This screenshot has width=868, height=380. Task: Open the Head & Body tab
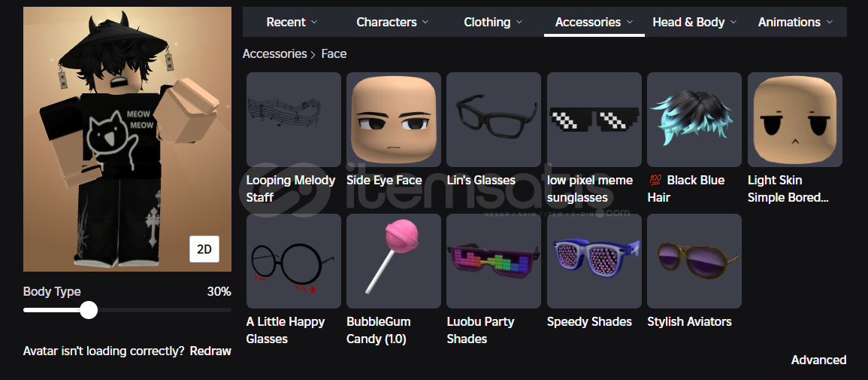[694, 22]
